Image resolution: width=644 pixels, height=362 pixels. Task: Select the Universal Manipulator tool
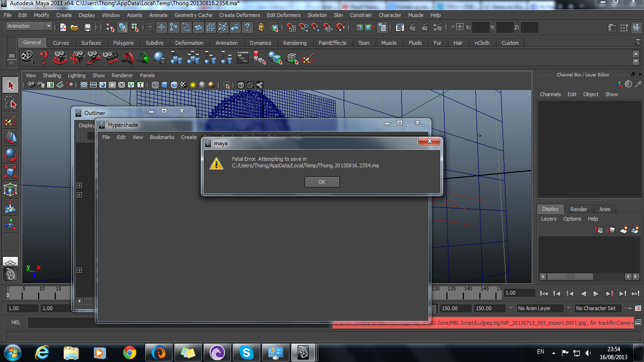[10, 190]
